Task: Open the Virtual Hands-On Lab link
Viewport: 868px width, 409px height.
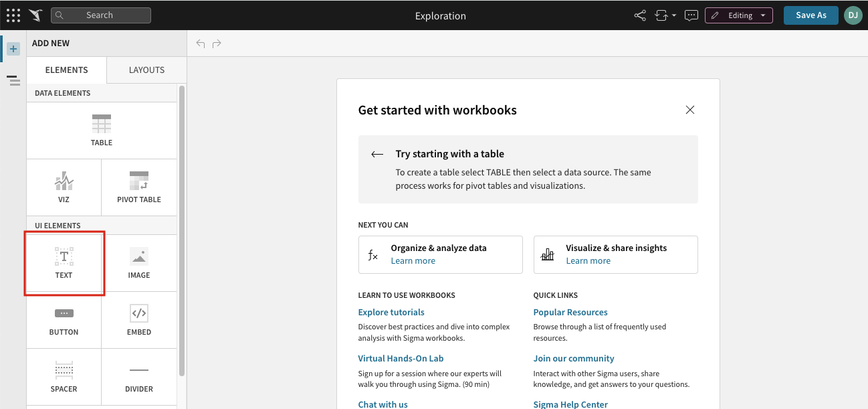Action: point(401,358)
